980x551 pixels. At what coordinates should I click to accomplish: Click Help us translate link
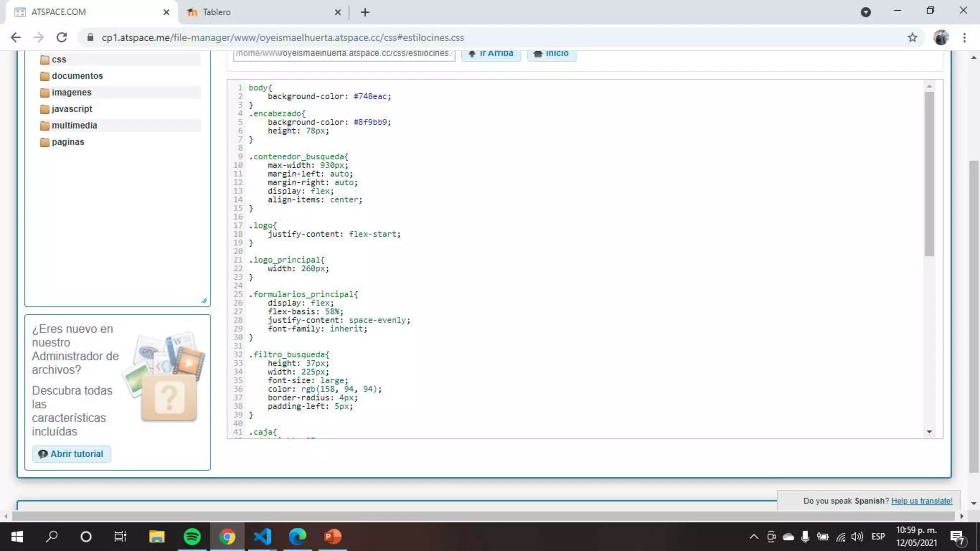pos(921,501)
